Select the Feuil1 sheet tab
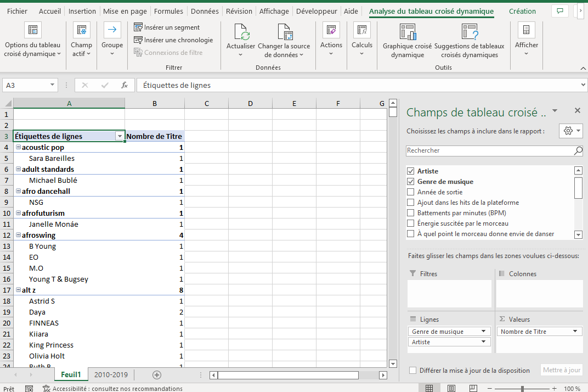Image resolution: width=588 pixels, height=392 pixels. [71, 375]
